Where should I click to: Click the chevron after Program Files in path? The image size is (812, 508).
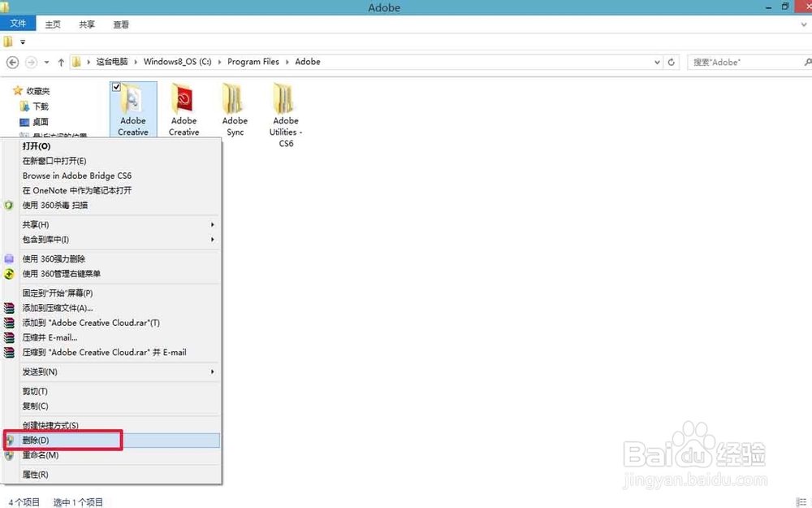click(x=287, y=62)
